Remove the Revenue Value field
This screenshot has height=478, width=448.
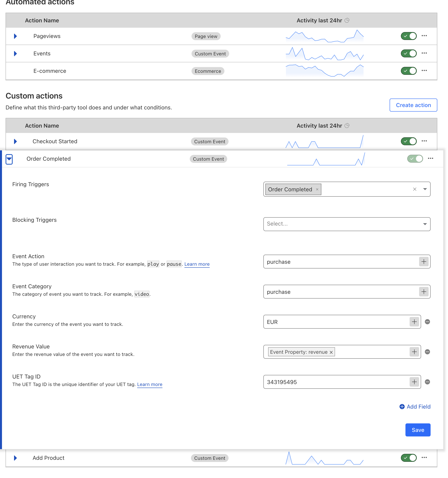tap(427, 352)
